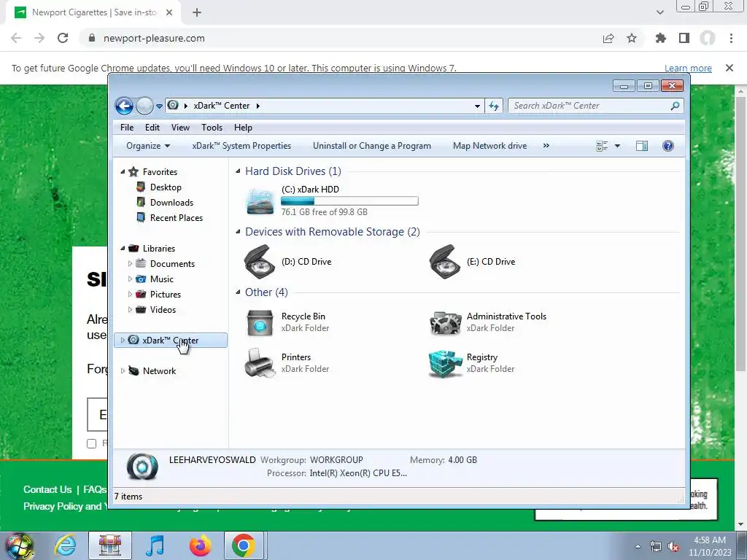747x560 pixels.
Task: Open the File menu
Action: [127, 128]
